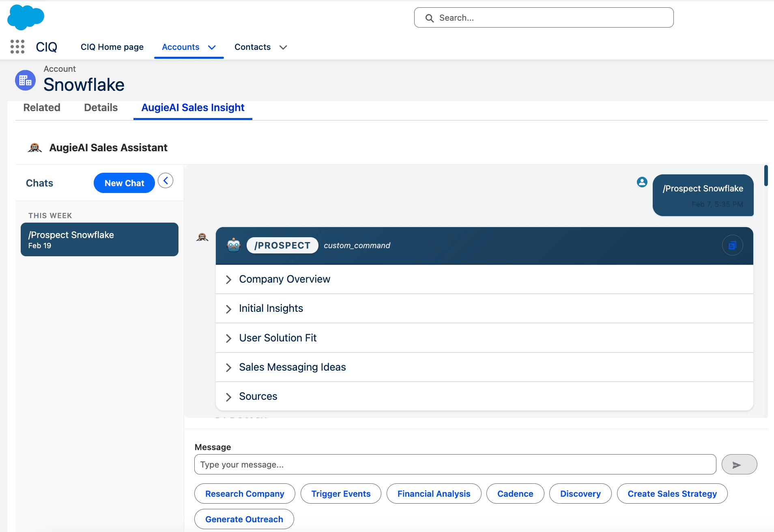Screen dimensions: 774x532
Task: Click the /Prospect Snowflake sent message bubble
Action: tap(703, 195)
